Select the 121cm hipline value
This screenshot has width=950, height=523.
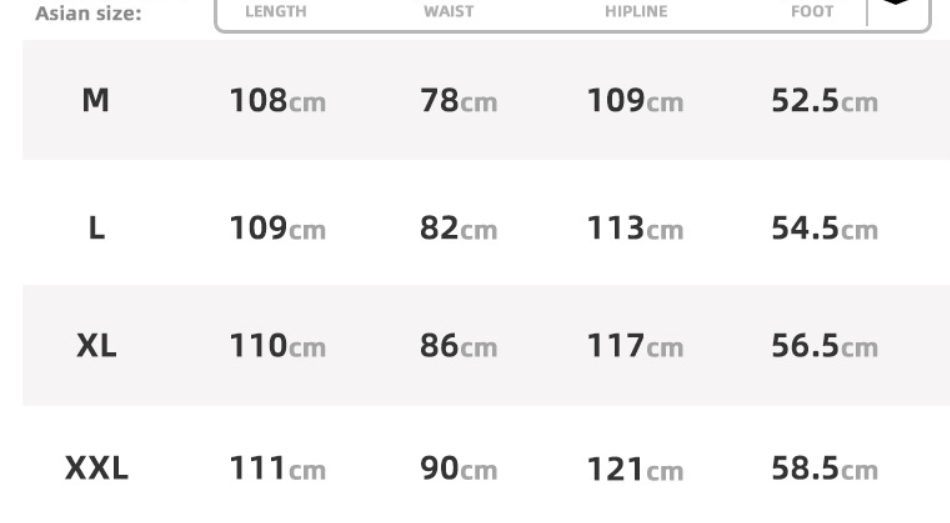click(x=635, y=469)
